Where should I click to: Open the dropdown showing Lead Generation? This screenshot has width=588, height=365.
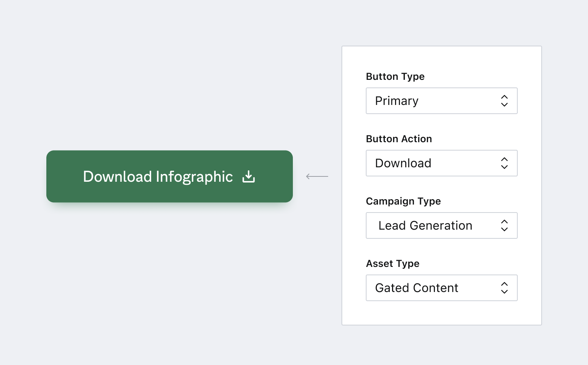click(x=434, y=225)
